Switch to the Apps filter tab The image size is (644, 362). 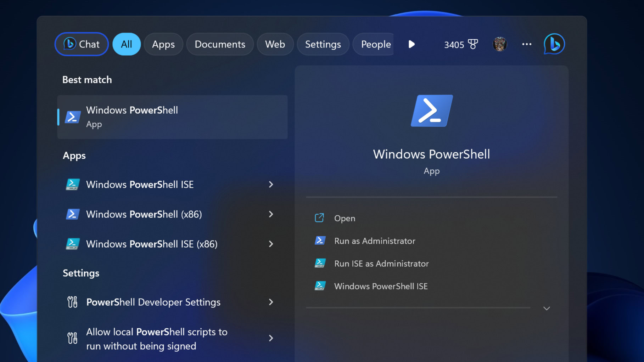tap(163, 44)
